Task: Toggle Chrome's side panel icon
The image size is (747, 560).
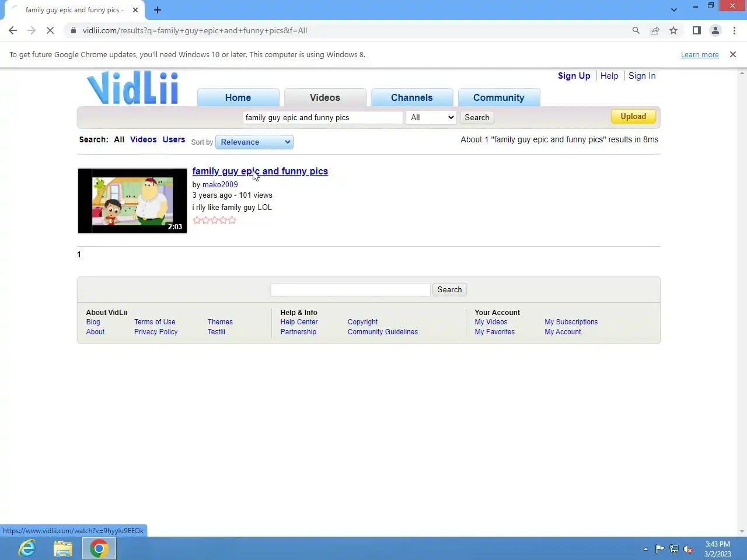Action: pyautogui.click(x=696, y=30)
